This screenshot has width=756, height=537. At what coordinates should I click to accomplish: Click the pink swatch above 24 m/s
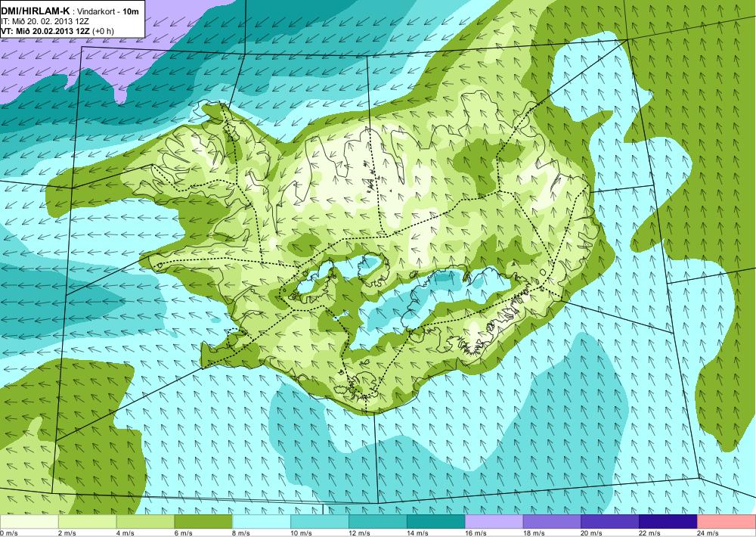pos(727,522)
